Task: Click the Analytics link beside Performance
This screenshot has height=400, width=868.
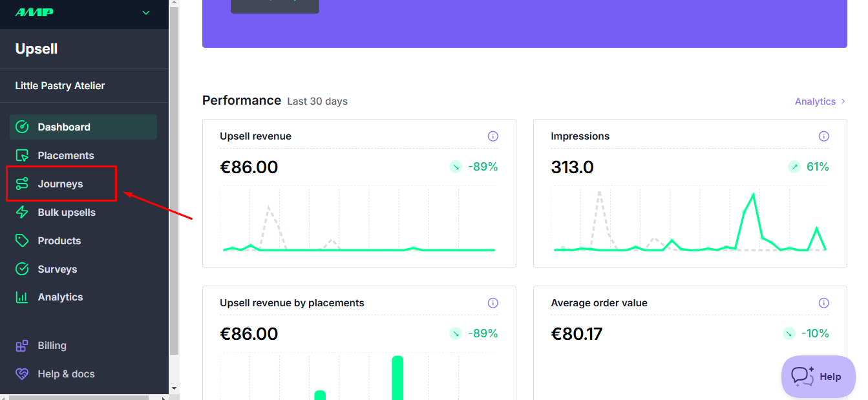Action: 820,101
